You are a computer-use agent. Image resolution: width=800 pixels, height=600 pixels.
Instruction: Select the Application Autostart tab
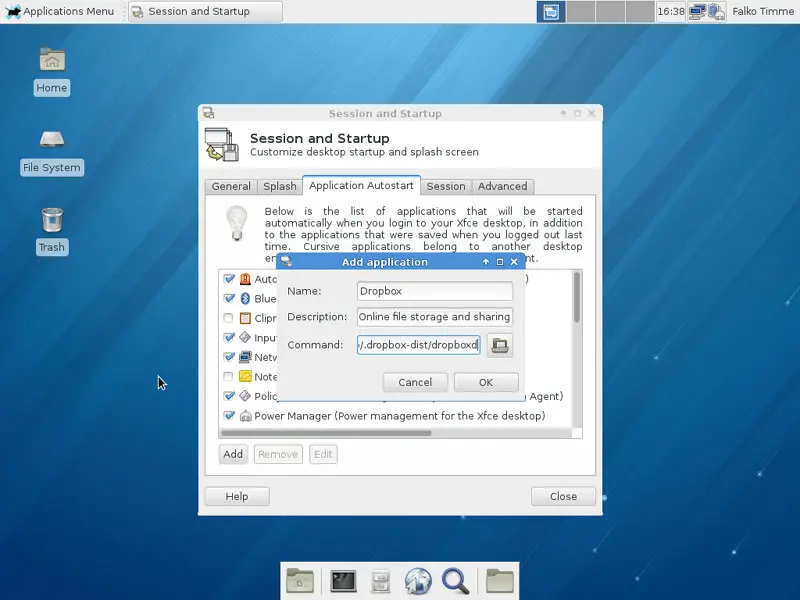point(361,186)
